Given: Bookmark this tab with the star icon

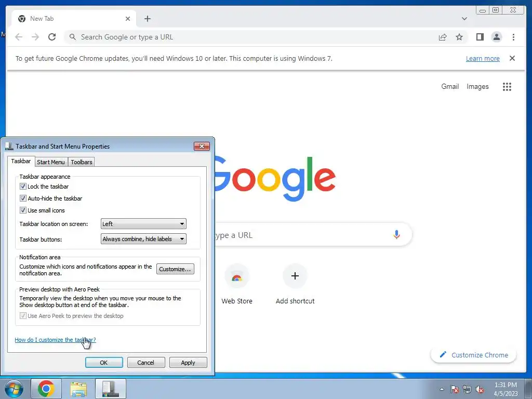Looking at the screenshot, I should point(459,37).
